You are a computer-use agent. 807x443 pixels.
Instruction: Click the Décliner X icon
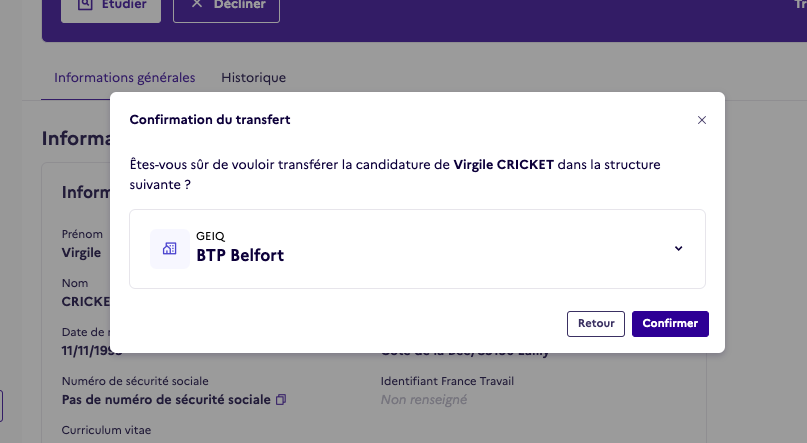[196, 4]
